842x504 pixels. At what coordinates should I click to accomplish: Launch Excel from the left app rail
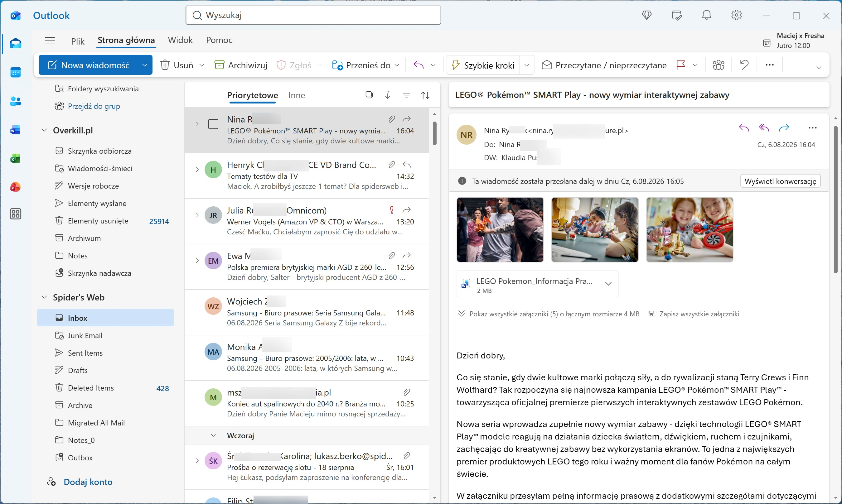(15, 159)
